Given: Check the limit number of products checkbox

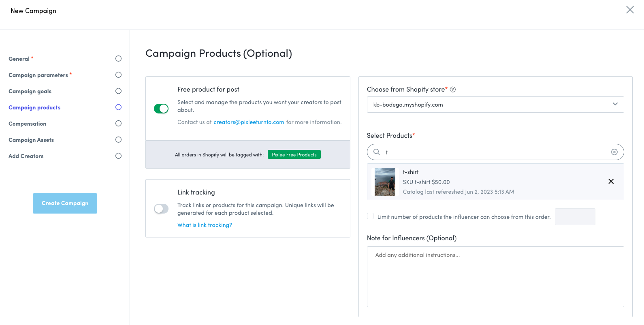Looking at the screenshot, I should tap(370, 216).
